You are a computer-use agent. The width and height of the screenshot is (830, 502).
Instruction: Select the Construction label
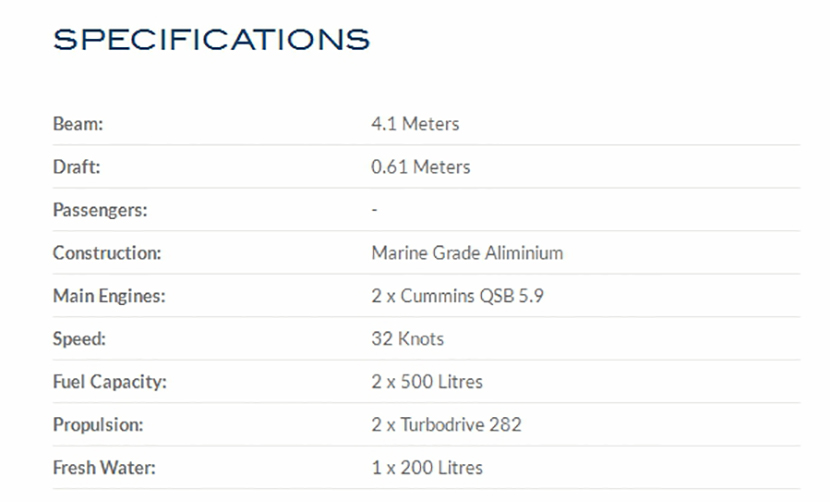click(107, 253)
